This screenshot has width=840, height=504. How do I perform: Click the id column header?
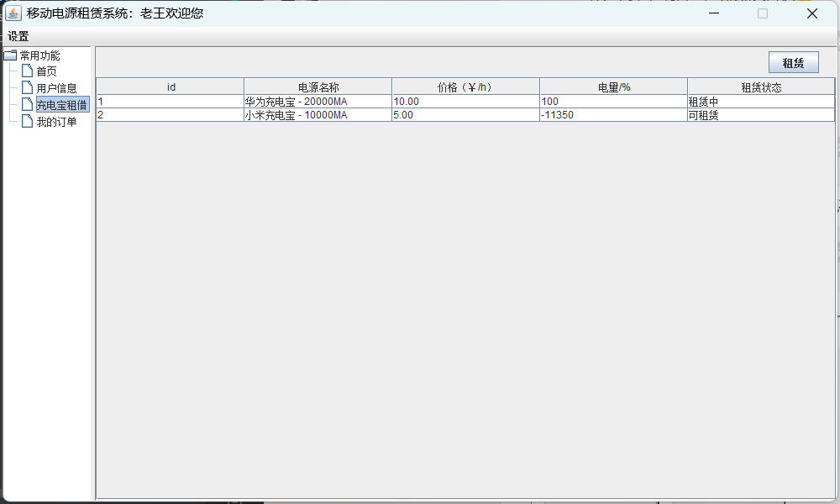coord(171,87)
